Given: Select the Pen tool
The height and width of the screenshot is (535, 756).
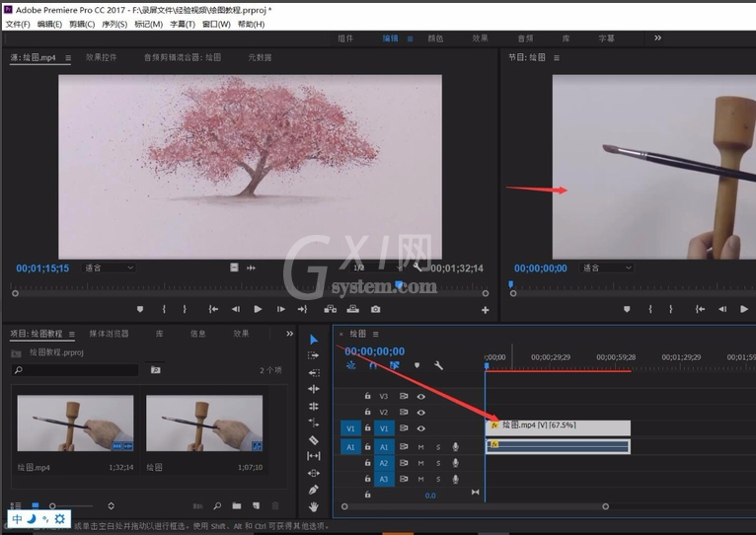Looking at the screenshot, I should [314, 490].
